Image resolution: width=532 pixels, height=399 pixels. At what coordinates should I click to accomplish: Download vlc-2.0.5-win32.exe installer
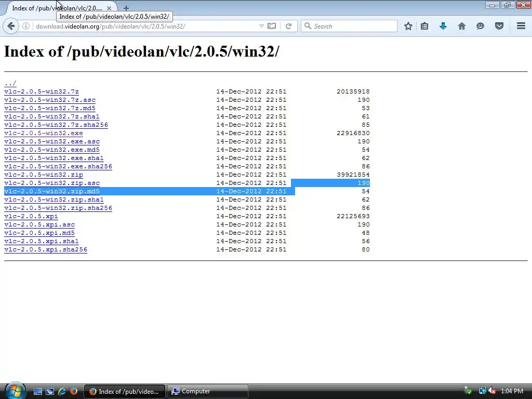tap(44, 133)
